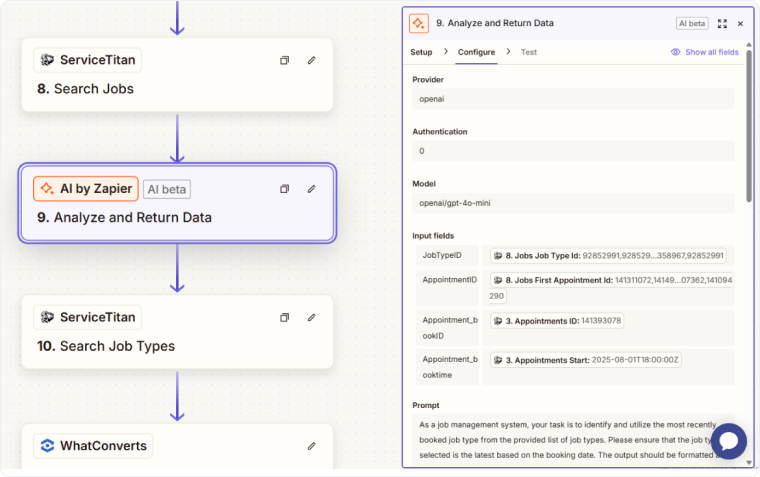Viewport: 760px width, 477px height.
Task: Open step 8 Search Jobs card
Action: pos(177,75)
